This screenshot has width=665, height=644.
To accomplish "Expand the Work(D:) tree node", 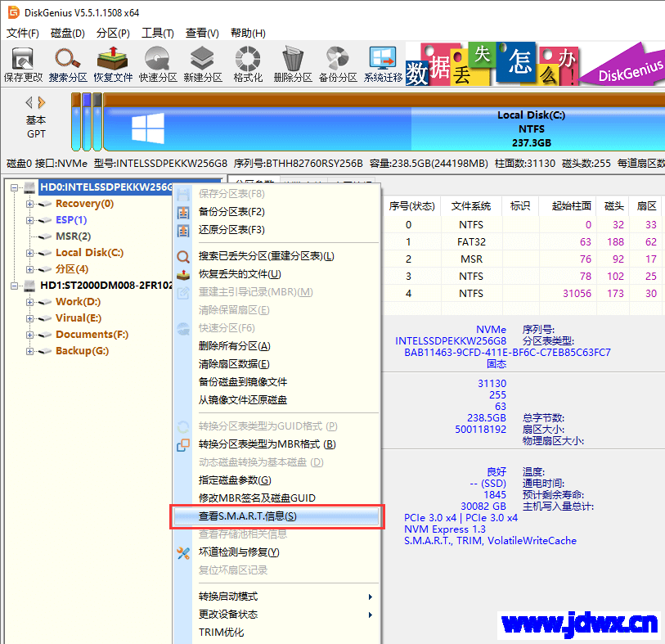I will pyautogui.click(x=29, y=302).
